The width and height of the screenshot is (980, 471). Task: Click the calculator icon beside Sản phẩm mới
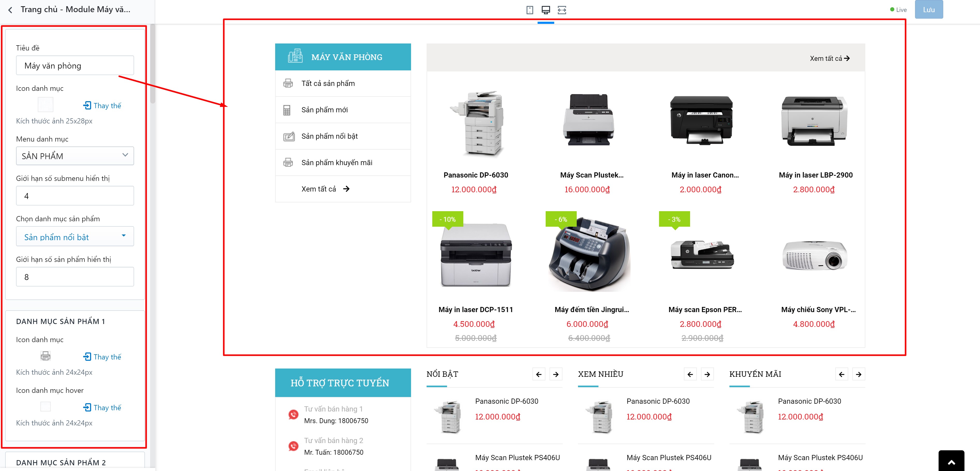(x=287, y=110)
